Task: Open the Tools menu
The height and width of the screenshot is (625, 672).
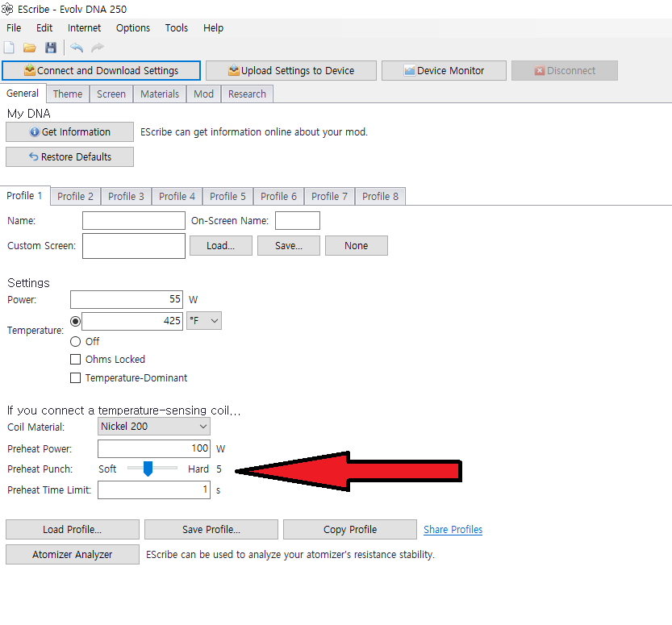Action: [x=176, y=27]
